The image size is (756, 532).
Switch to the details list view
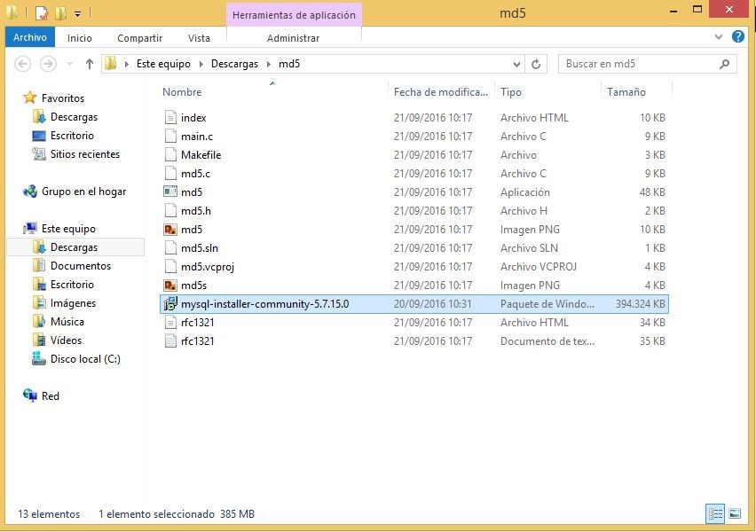(x=715, y=513)
